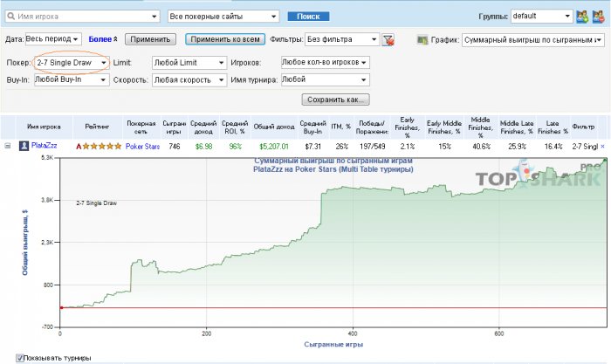Click the PlataZzz player avatar icon
The height and width of the screenshot is (364, 611).
[x=24, y=146]
